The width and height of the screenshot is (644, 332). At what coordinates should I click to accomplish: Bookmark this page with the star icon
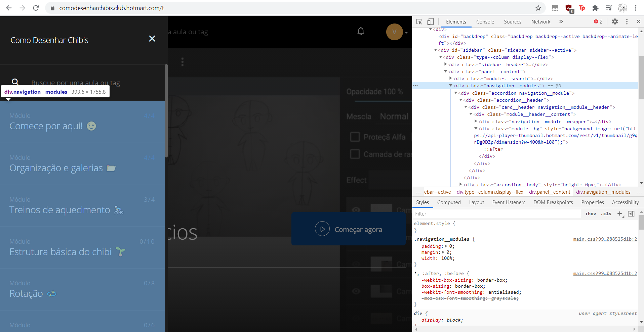point(538,8)
